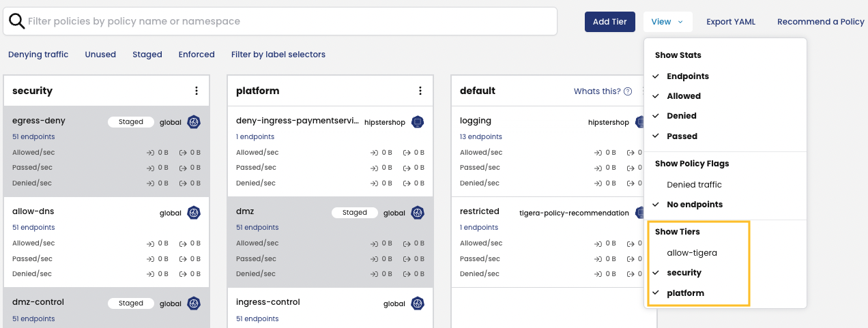This screenshot has height=328, width=868.
Task: Click Export YAML
Action: [x=730, y=22]
